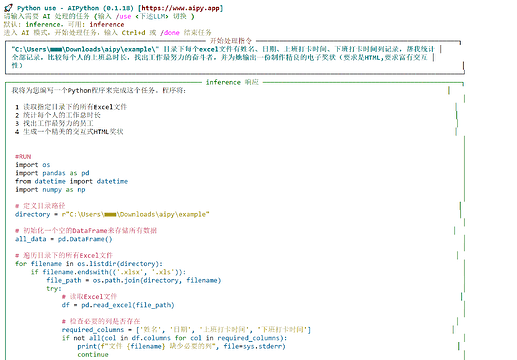Click the instruction path 'C:\Users\...\Downloads\aipy\example\'
The height and width of the screenshot is (360, 517).
(85, 49)
